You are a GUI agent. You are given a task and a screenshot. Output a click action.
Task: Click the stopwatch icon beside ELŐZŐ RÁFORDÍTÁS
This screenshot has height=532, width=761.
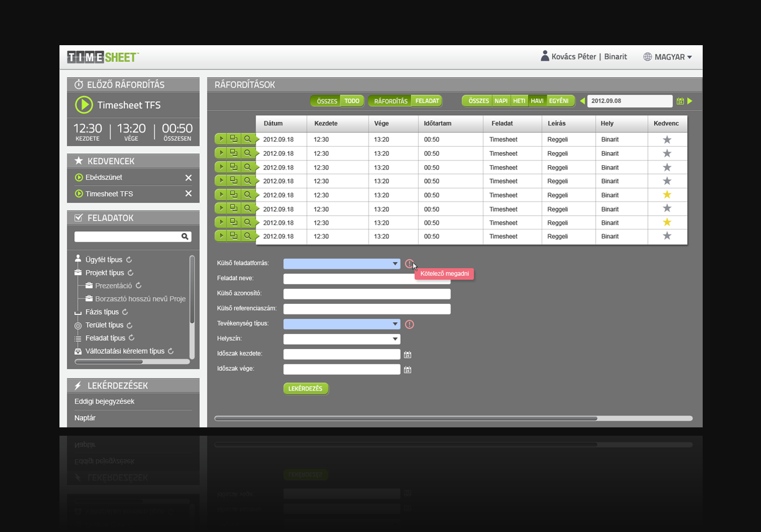(x=78, y=85)
